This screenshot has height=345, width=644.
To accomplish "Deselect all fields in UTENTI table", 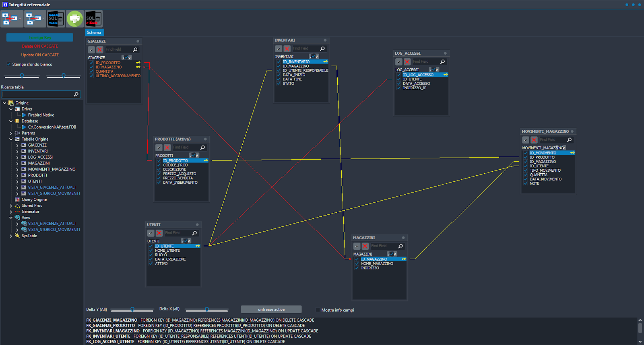I will 159,233.
